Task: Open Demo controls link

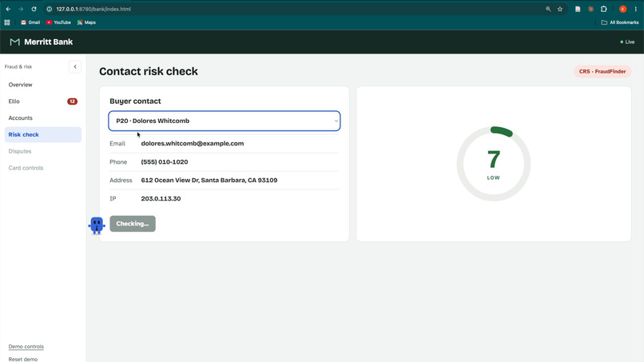Action: coord(26,346)
